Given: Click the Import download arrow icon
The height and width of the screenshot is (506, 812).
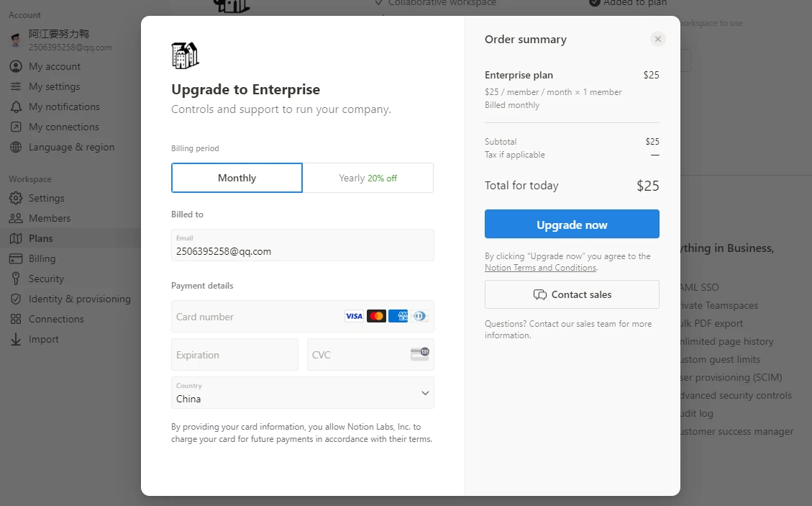Looking at the screenshot, I should (x=16, y=339).
